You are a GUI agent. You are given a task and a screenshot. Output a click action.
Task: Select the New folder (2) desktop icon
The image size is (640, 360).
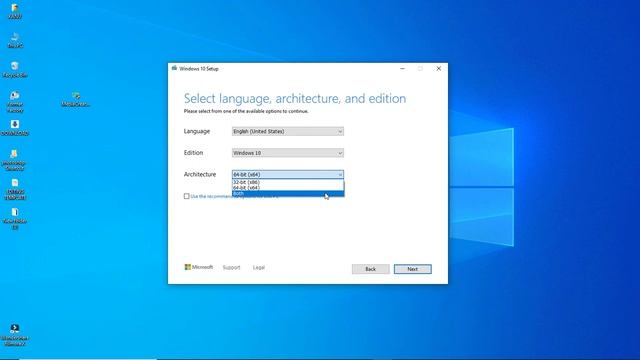point(15,218)
